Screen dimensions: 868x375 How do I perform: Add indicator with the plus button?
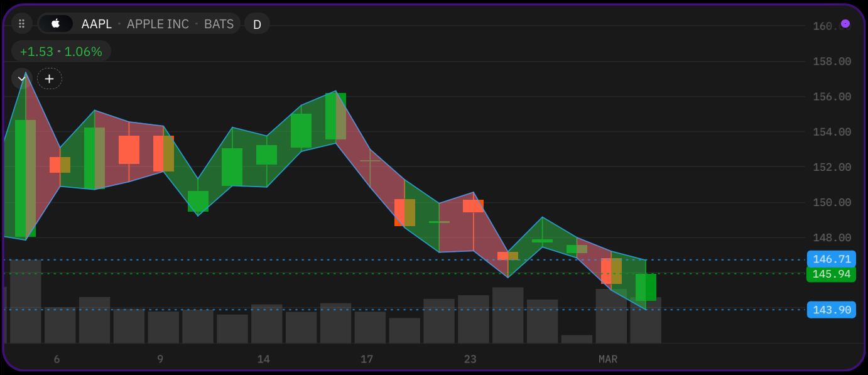point(50,79)
